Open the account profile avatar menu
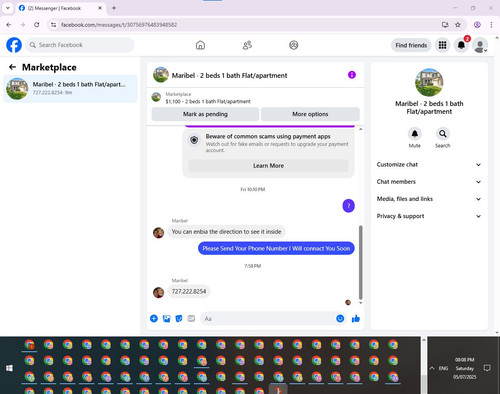500x394 pixels. tap(480, 45)
